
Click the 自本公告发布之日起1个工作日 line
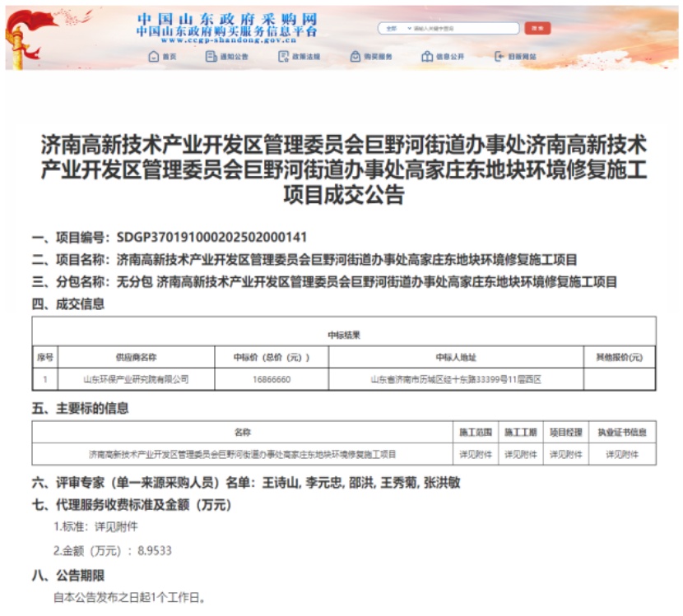tap(129, 597)
